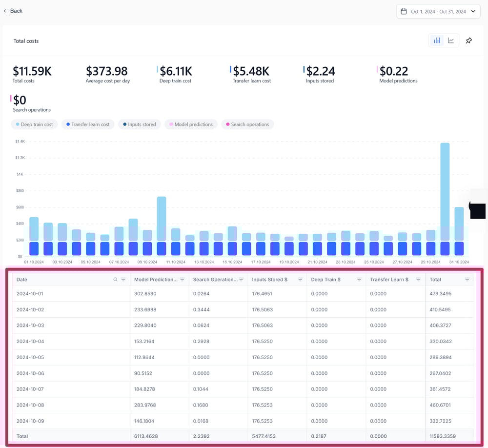Screen dimensions: 488x448
Task: Open filter for Model Predictions column
Action: (182, 280)
